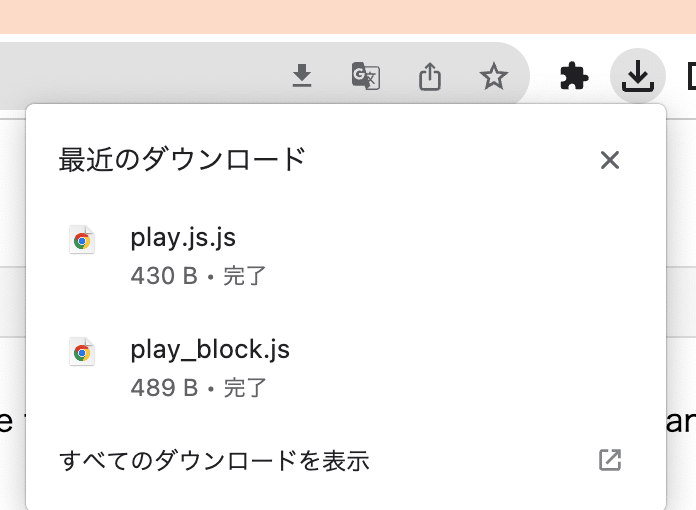Click the partially visible side panel icon
The image size is (696, 510).
pyautogui.click(x=691, y=76)
